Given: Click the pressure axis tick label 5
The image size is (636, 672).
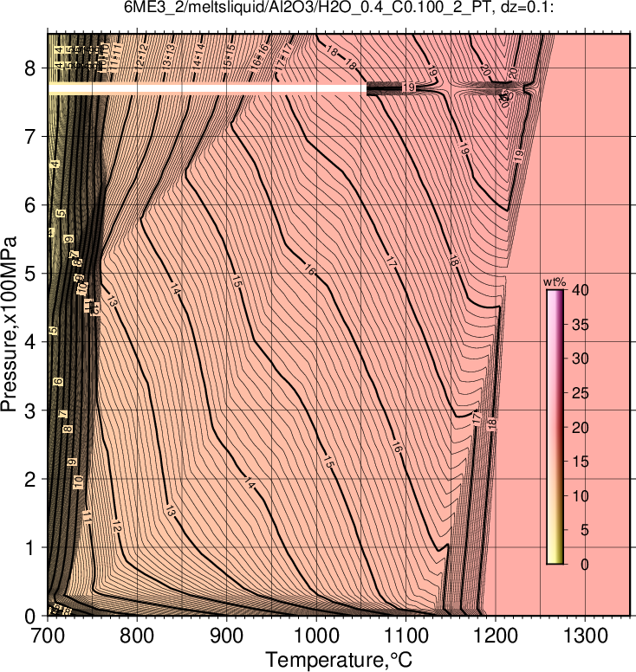Looking at the screenshot, I should tap(30, 274).
